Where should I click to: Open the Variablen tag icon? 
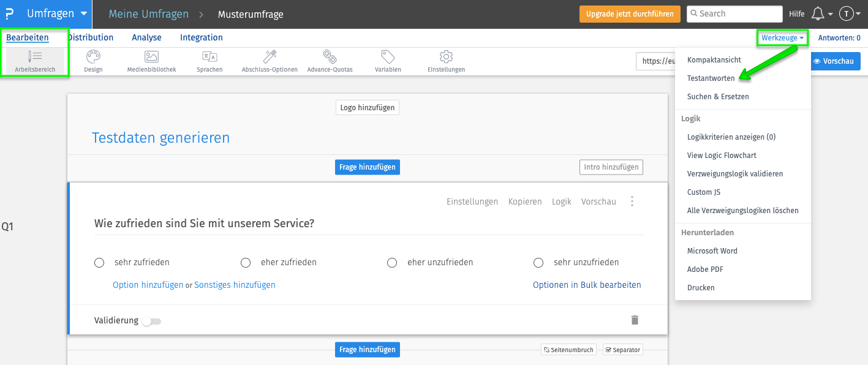click(x=388, y=57)
